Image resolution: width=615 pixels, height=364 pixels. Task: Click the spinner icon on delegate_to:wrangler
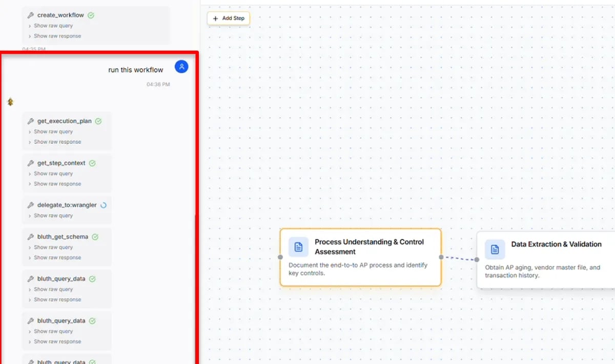click(104, 204)
